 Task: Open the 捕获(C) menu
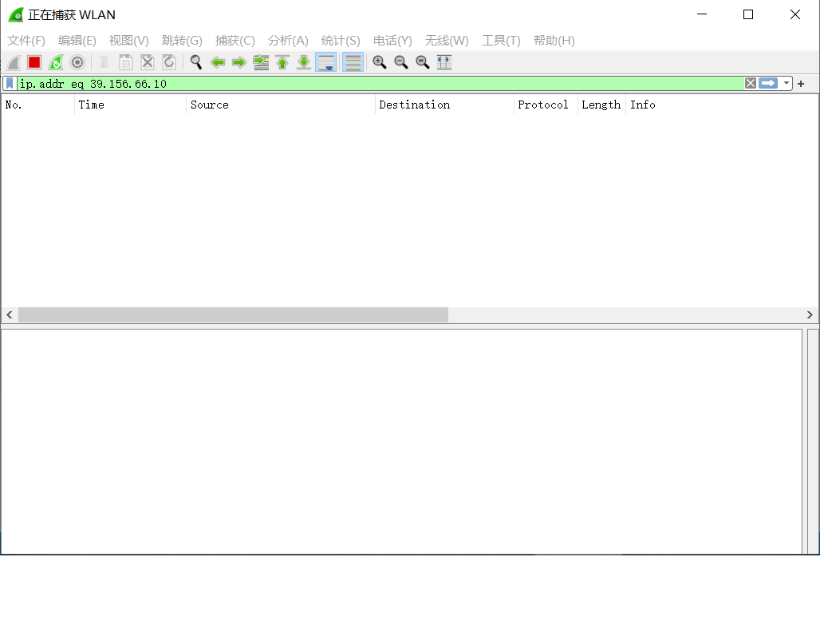click(x=235, y=41)
